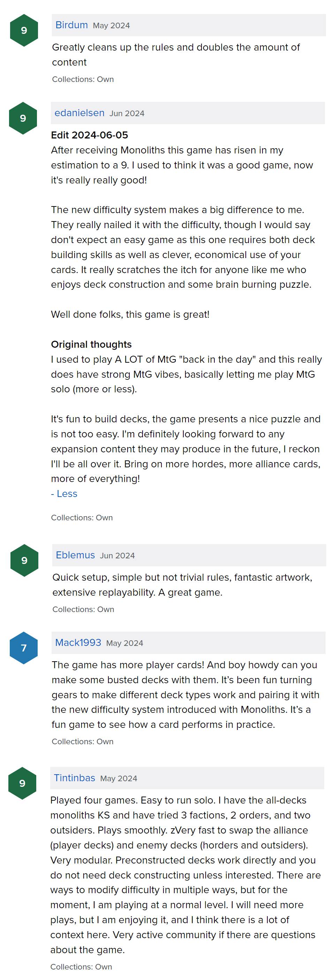Image resolution: width=335 pixels, height=980 pixels.
Task: Open the Tintinbas username link
Action: (x=75, y=778)
